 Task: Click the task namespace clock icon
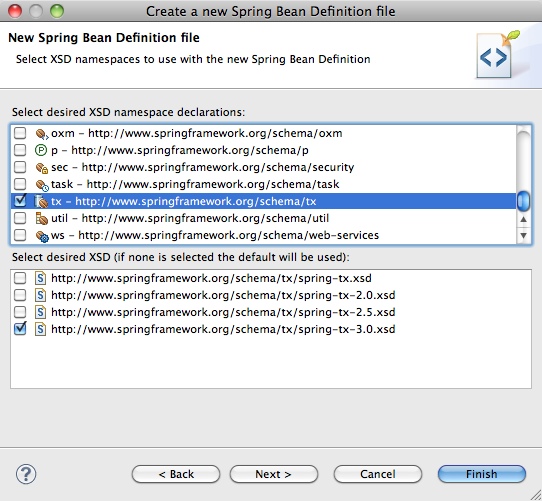coord(42,185)
